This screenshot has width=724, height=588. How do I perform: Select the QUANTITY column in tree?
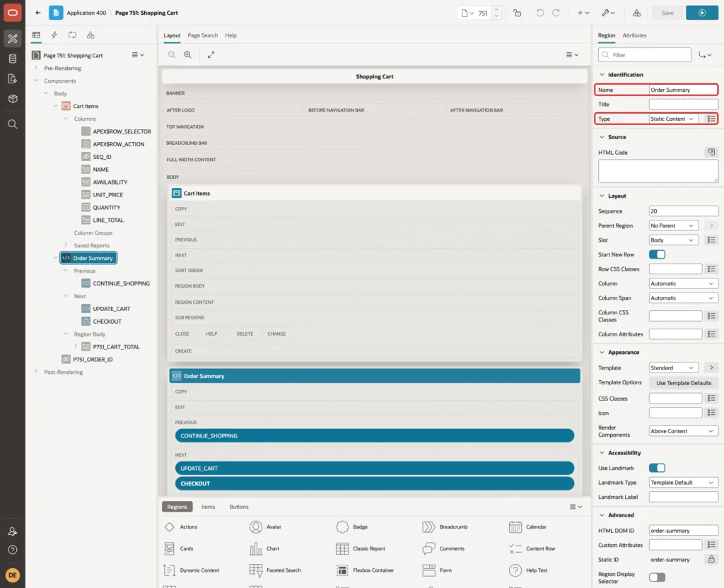pyautogui.click(x=106, y=208)
